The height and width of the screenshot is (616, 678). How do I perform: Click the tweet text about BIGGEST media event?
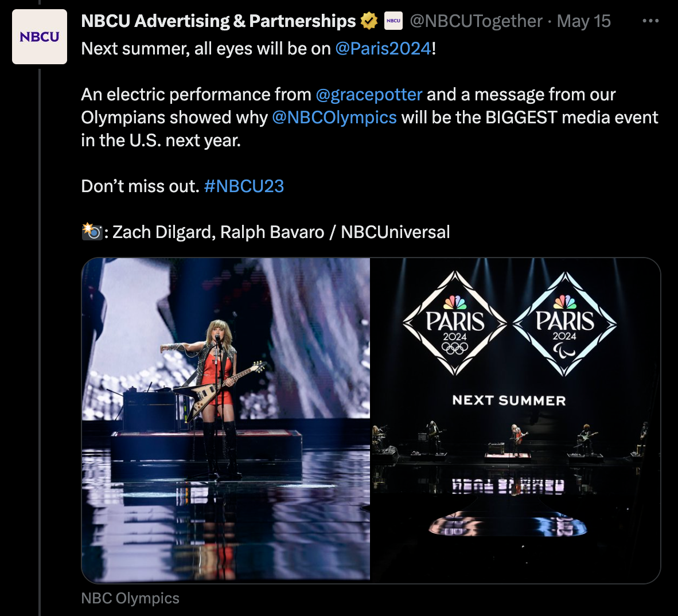[369, 117]
